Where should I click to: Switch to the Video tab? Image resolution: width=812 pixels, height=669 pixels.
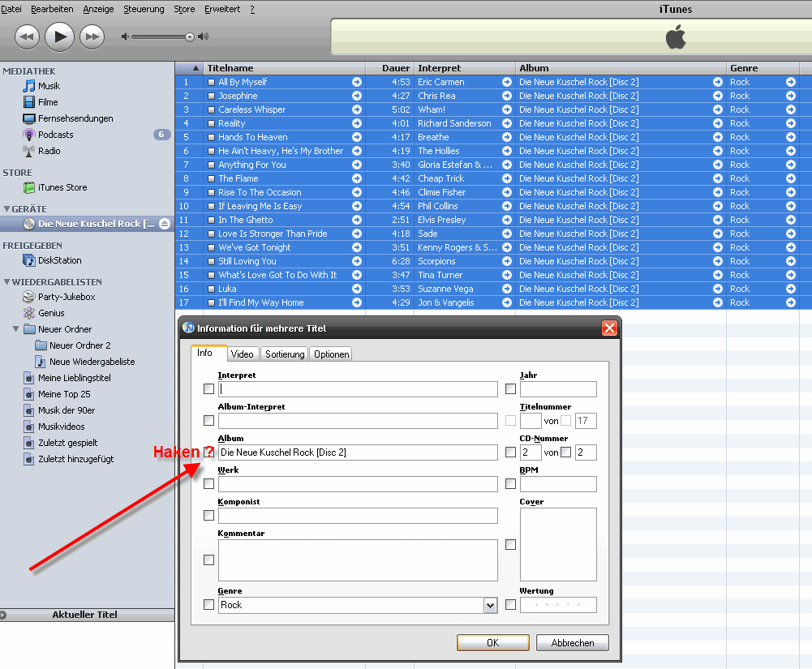(243, 354)
